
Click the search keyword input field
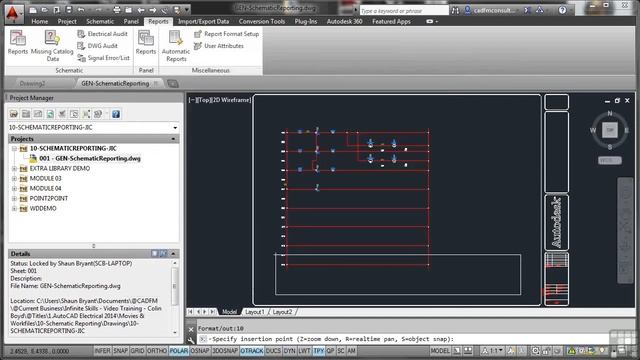click(x=404, y=11)
